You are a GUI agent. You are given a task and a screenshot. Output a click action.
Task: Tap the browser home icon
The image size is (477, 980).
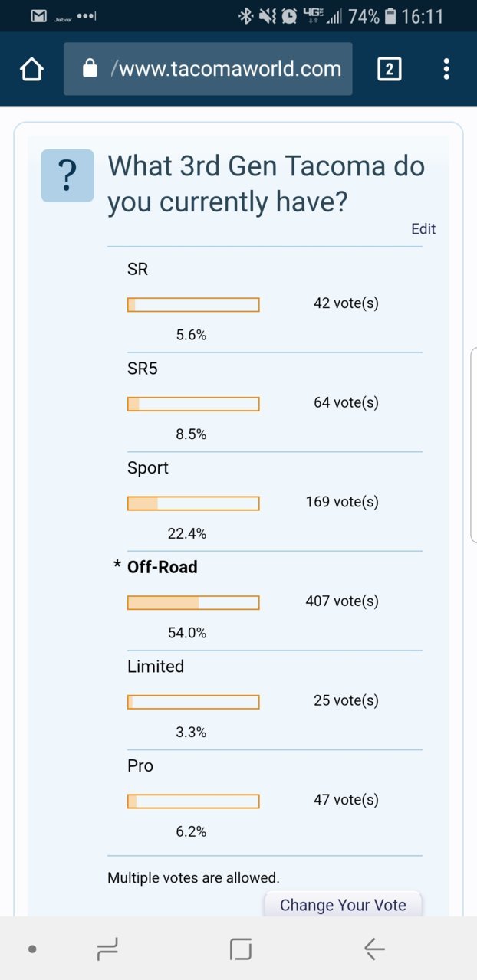click(31, 69)
